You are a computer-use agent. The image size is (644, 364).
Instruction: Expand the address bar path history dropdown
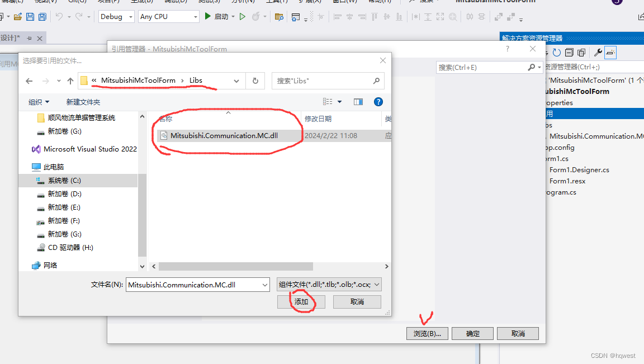(236, 81)
